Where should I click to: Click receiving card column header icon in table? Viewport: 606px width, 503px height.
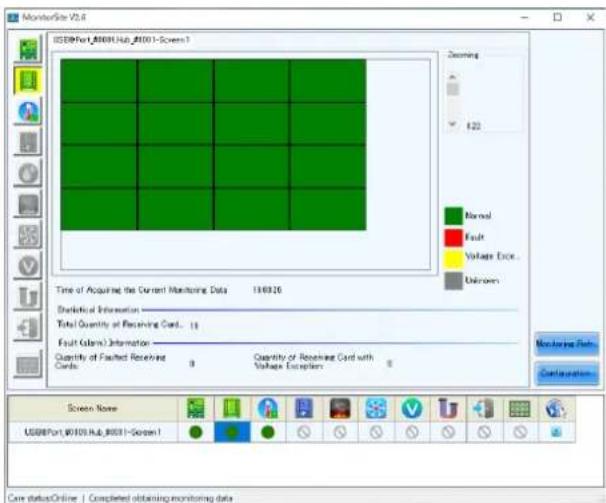(232, 408)
